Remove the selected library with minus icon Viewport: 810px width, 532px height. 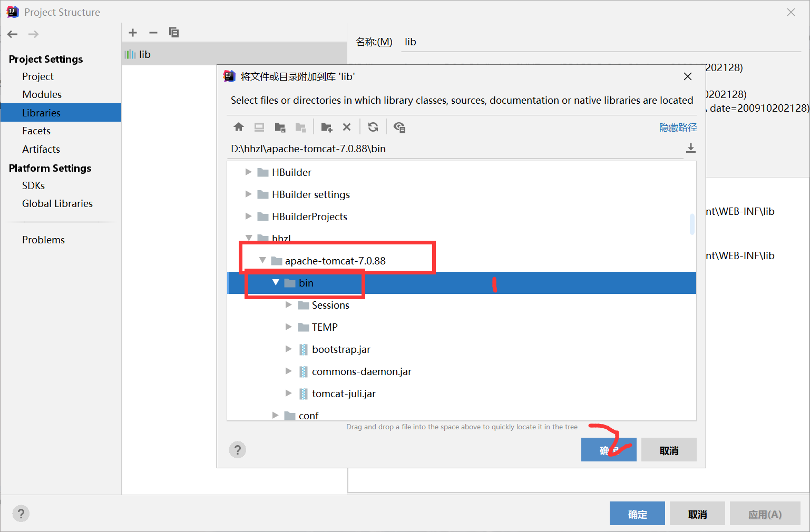(x=153, y=33)
